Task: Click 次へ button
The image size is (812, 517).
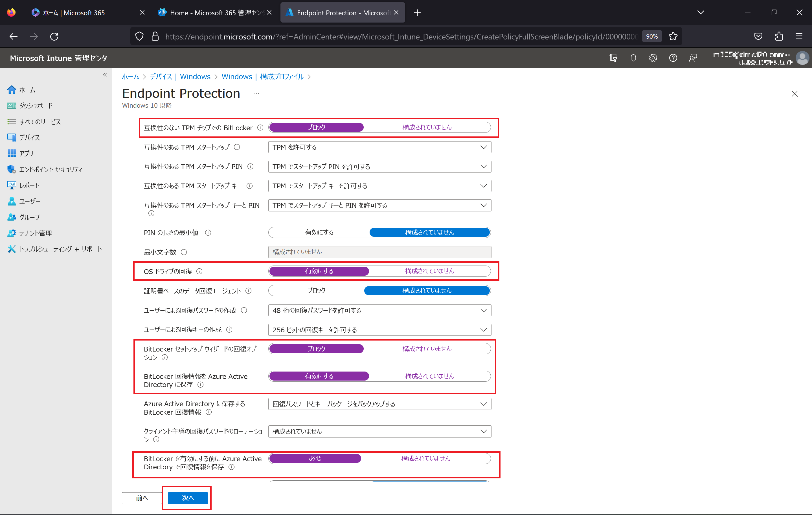Action: tap(188, 498)
